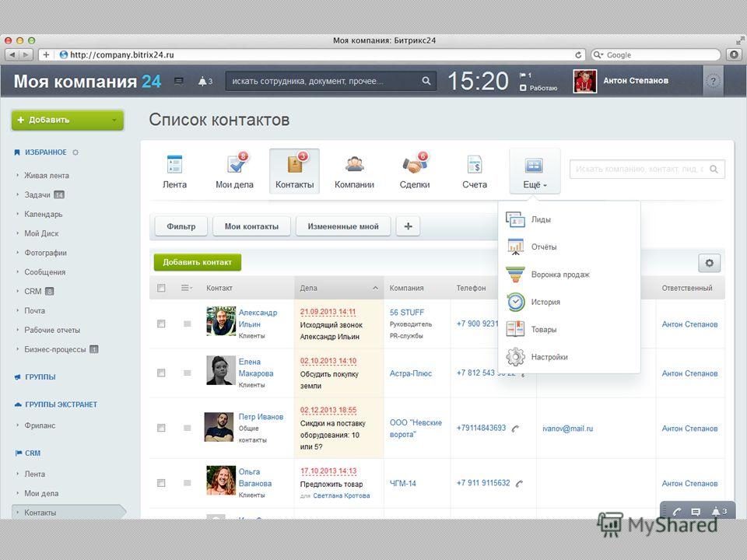Open dropdown arrow on Добавить button
The image size is (747, 560).
click(114, 120)
